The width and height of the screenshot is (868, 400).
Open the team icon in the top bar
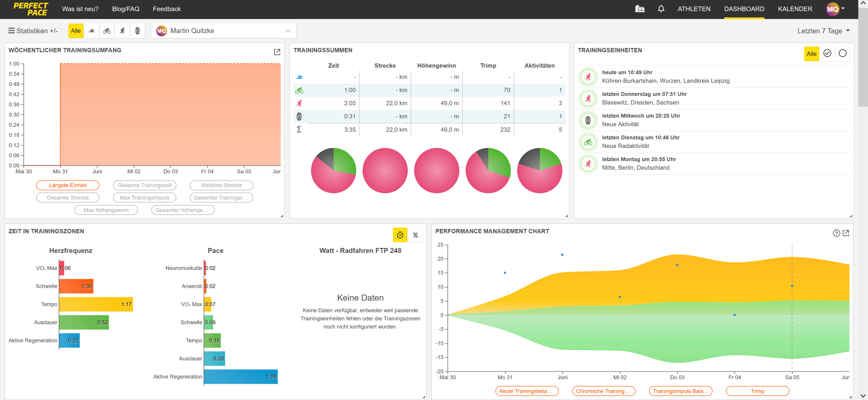[640, 9]
